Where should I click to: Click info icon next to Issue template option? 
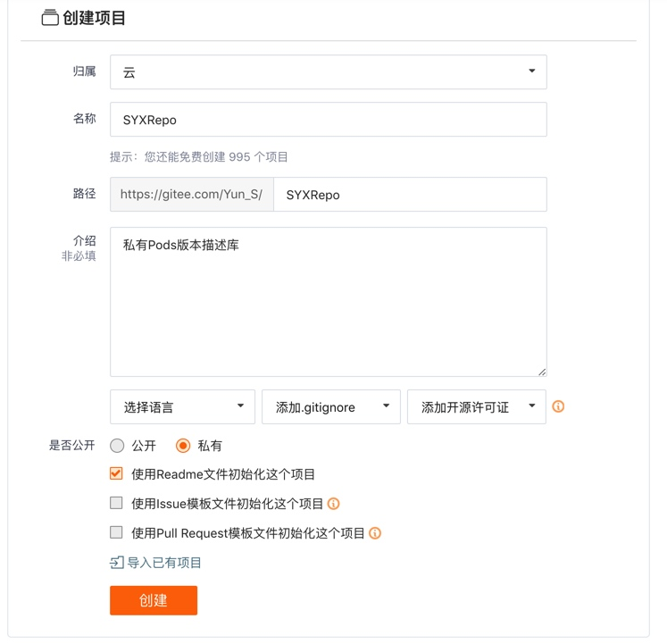(x=334, y=504)
